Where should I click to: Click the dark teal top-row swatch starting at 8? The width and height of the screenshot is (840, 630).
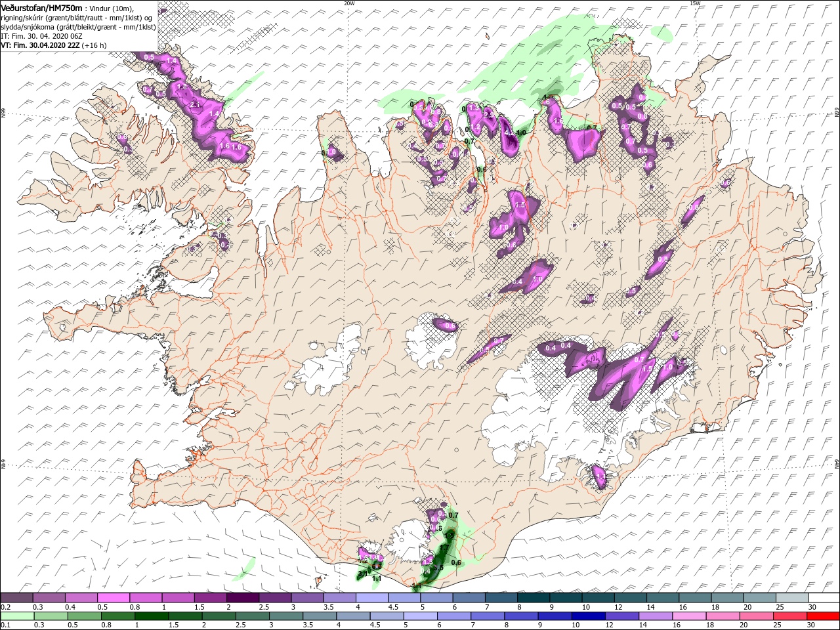(x=533, y=598)
